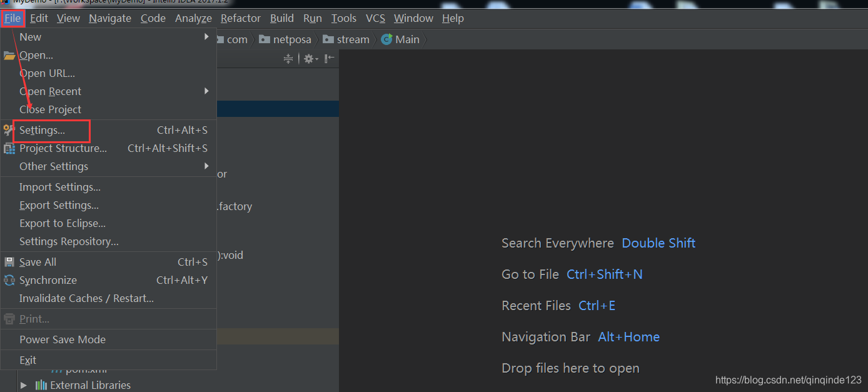Image resolution: width=868 pixels, height=392 pixels.
Task: Click the Synchronize refresh icon
Action: (9, 280)
